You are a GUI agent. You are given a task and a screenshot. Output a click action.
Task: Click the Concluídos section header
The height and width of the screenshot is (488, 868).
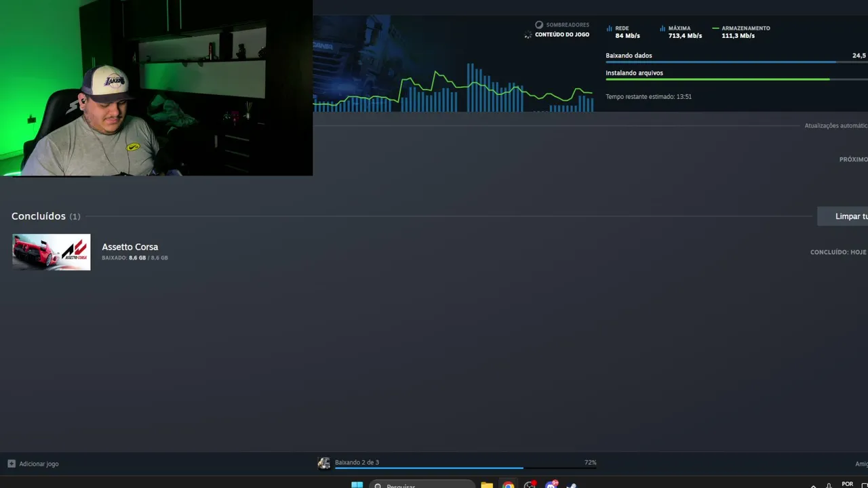tap(39, 216)
